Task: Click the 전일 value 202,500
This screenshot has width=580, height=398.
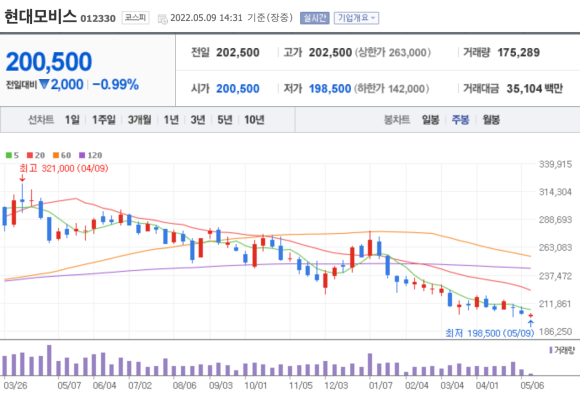Action: coord(238,53)
